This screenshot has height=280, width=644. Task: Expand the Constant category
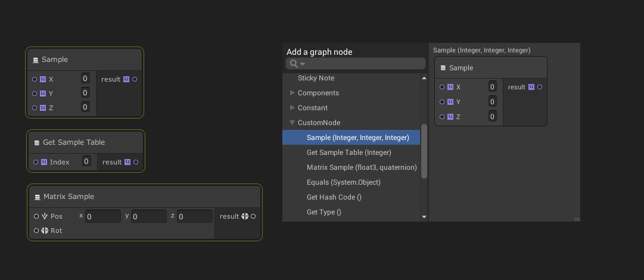[x=292, y=108]
